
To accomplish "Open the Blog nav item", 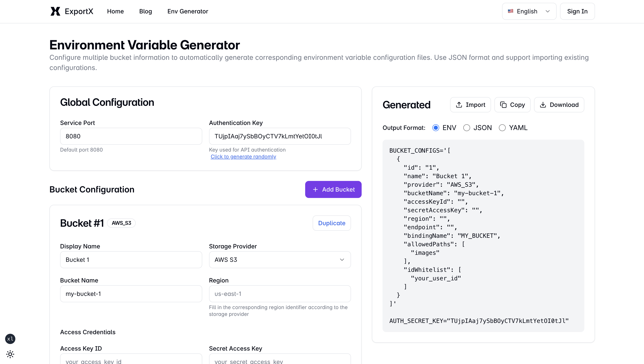I will coord(146,11).
